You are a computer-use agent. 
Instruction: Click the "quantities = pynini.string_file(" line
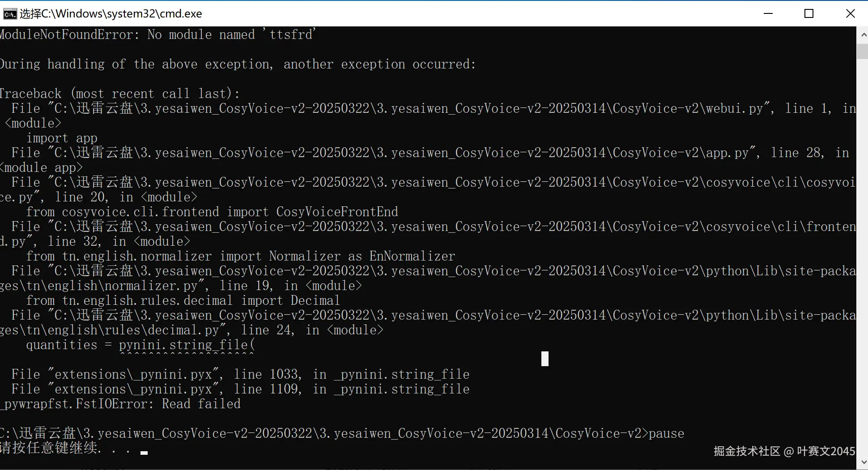tap(140, 345)
